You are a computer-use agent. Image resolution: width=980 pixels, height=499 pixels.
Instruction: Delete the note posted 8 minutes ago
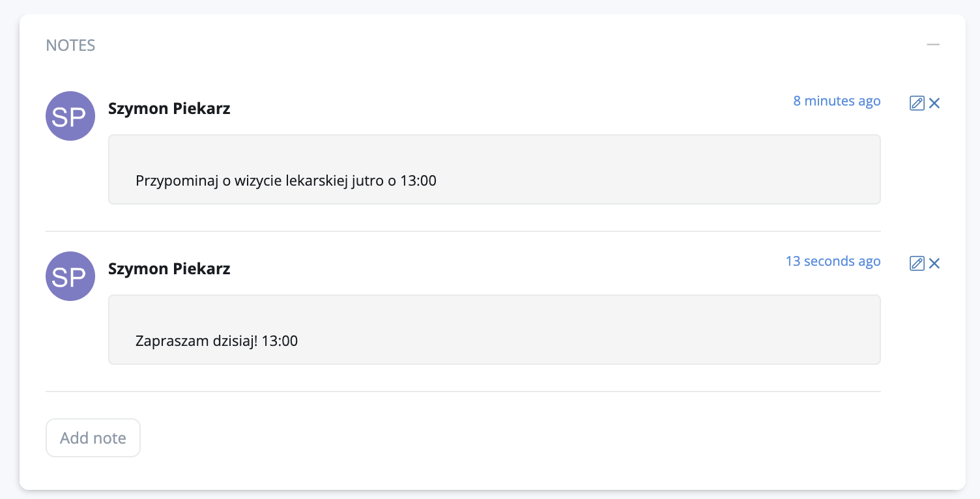click(x=934, y=103)
